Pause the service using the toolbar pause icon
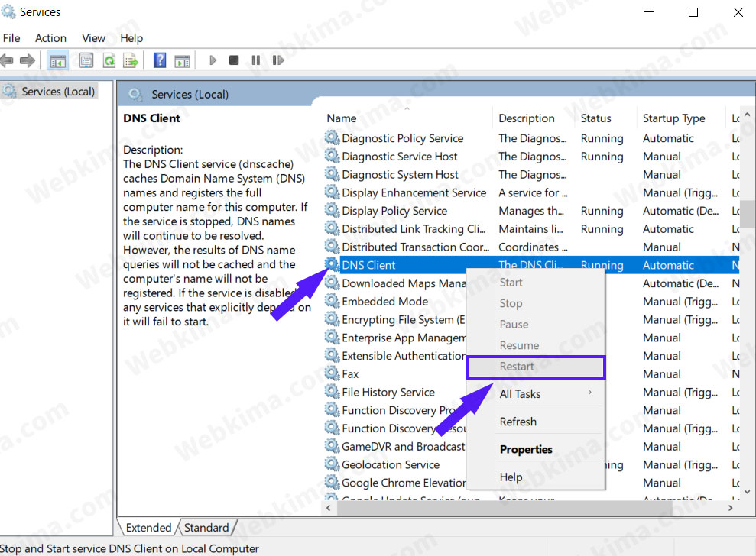The width and height of the screenshot is (756, 556). pyautogui.click(x=256, y=60)
